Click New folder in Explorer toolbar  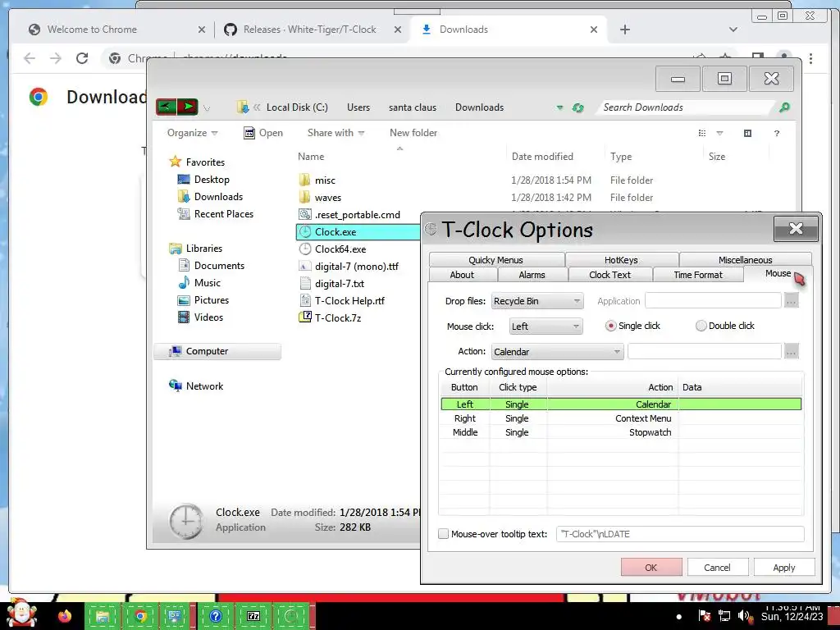coord(413,133)
